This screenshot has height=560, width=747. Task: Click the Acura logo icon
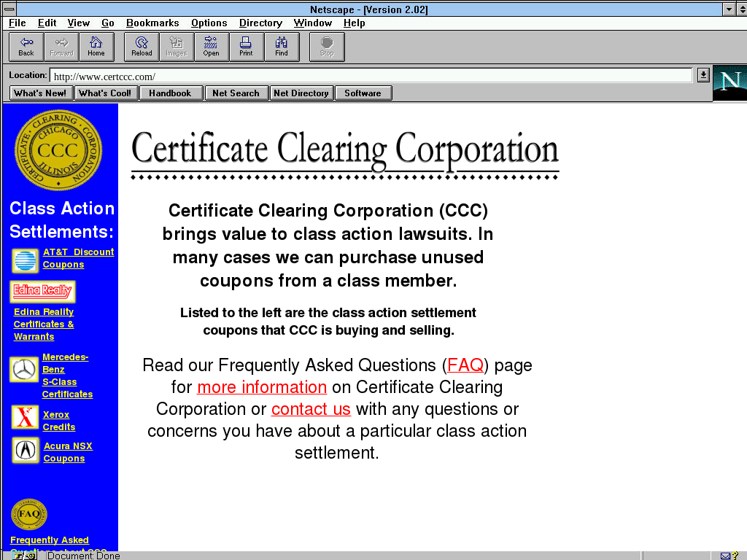tap(26, 450)
